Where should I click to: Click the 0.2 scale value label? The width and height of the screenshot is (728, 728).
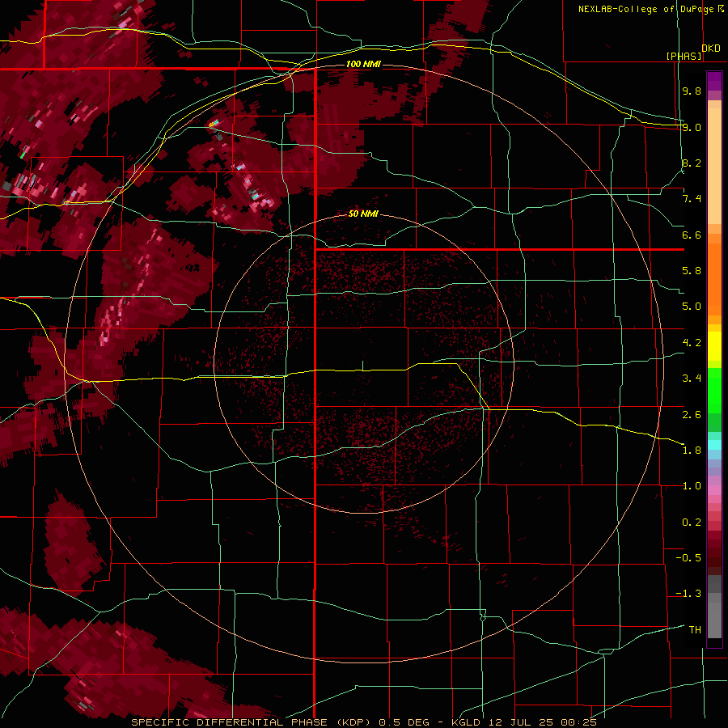(692, 523)
